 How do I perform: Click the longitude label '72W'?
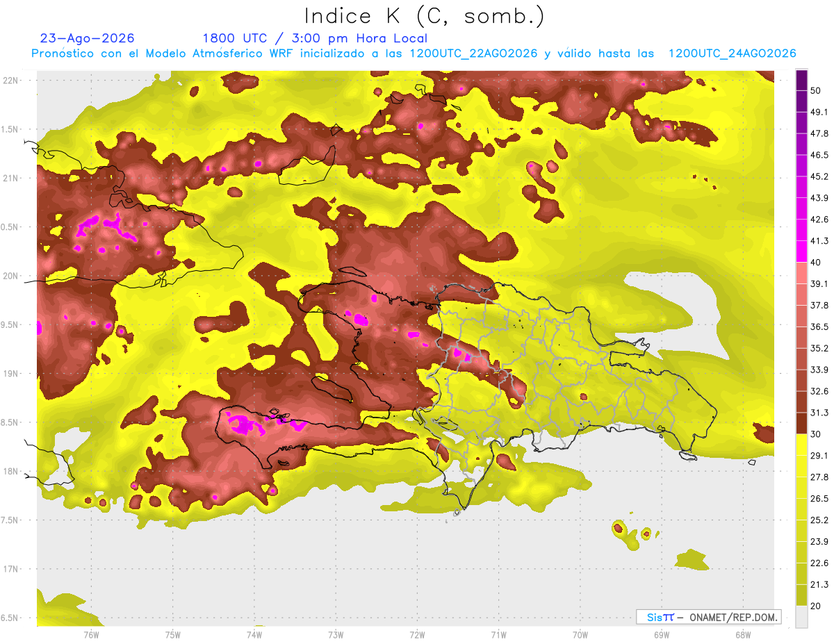(x=417, y=635)
